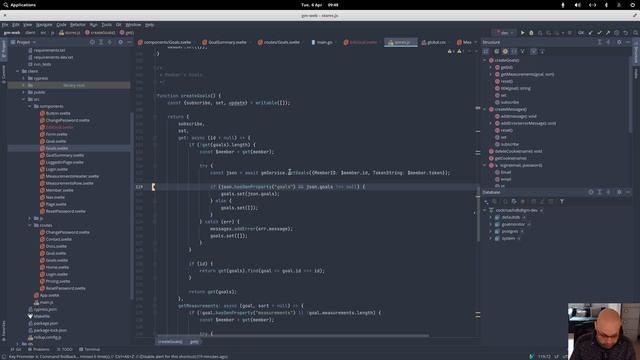Click the rollback/undo arrow icon in toolbar

click(x=626, y=33)
